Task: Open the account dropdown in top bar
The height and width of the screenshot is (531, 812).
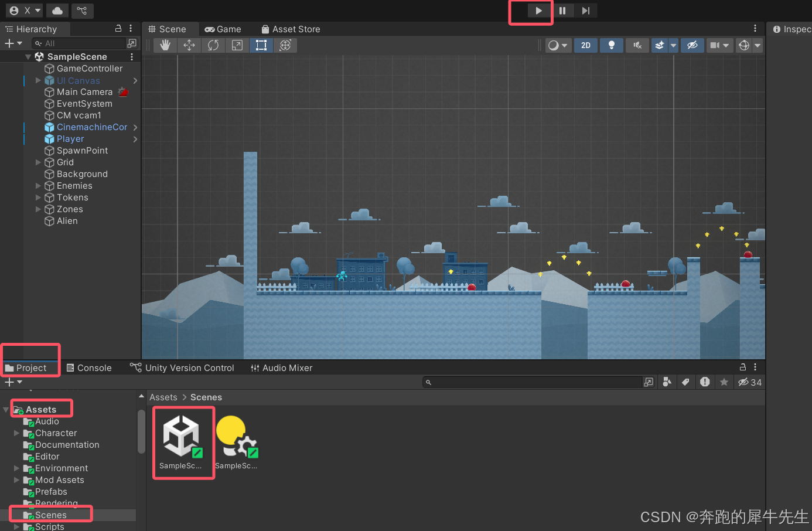Action: coord(25,11)
